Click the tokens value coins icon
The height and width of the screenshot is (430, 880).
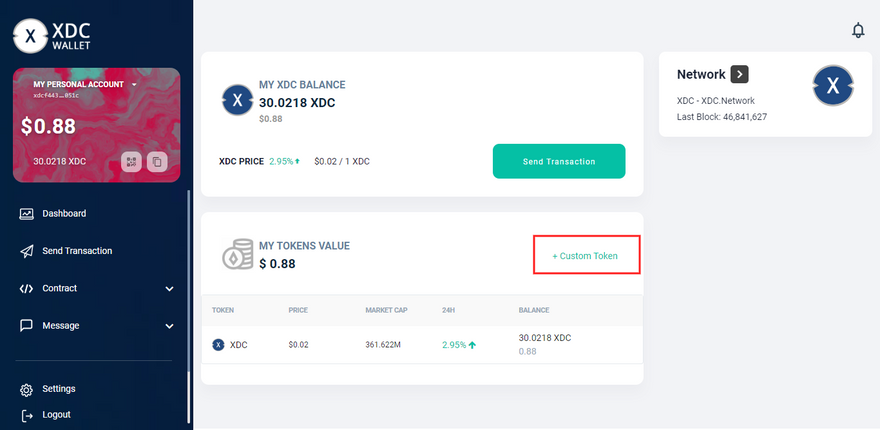tap(237, 255)
